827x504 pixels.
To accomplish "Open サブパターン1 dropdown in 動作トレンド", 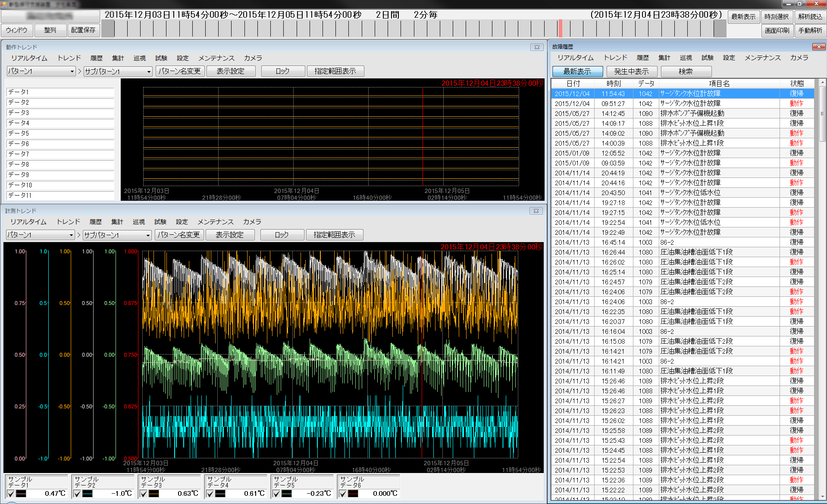I will point(118,71).
